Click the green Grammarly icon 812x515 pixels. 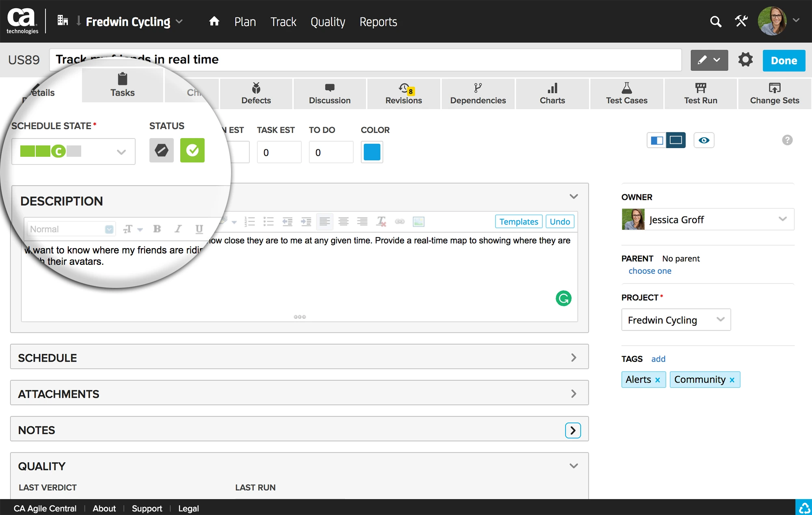[564, 299]
